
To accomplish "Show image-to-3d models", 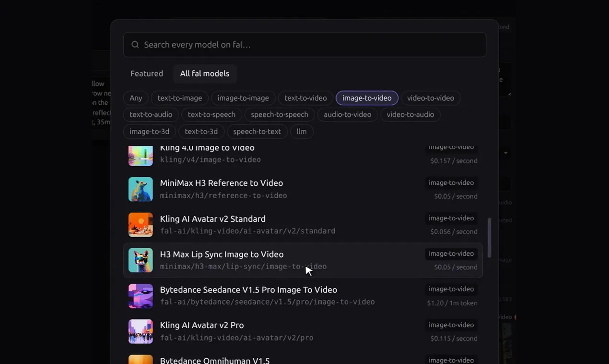I will (x=149, y=131).
